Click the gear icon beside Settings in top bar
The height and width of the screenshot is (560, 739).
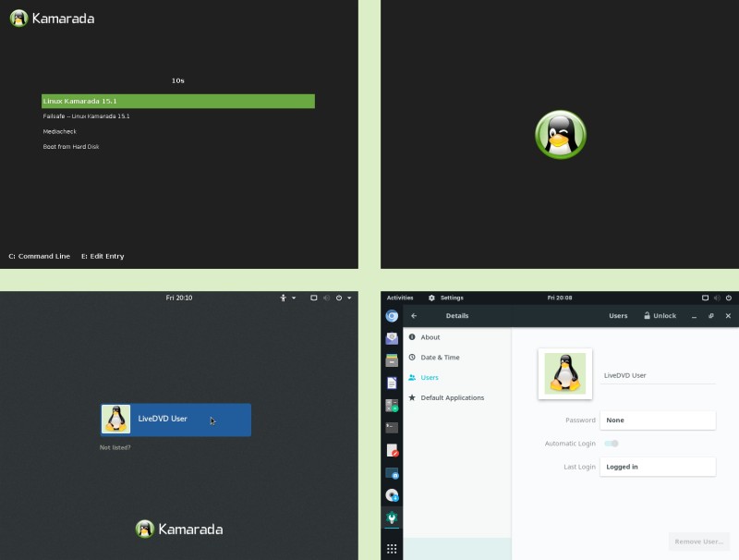[x=431, y=298]
